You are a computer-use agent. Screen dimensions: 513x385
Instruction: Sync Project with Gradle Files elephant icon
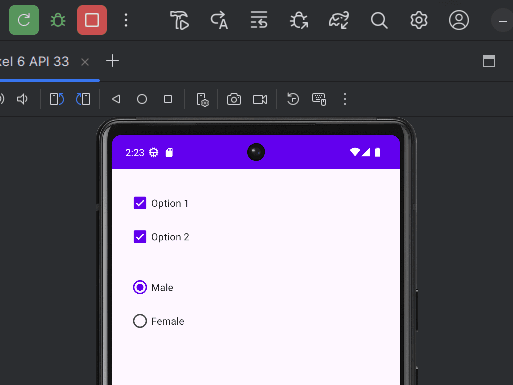pyautogui.click(x=339, y=20)
